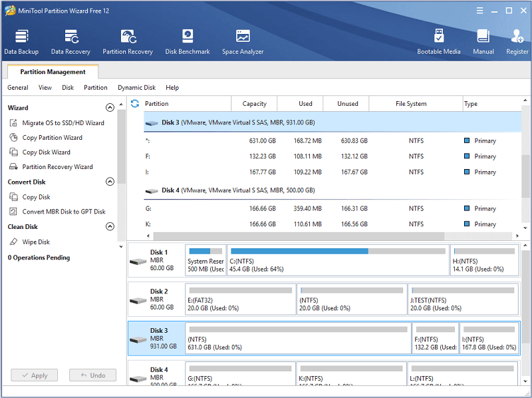Open the Dynamic Disk menu
Screen dimensions: 532x398
pos(136,88)
